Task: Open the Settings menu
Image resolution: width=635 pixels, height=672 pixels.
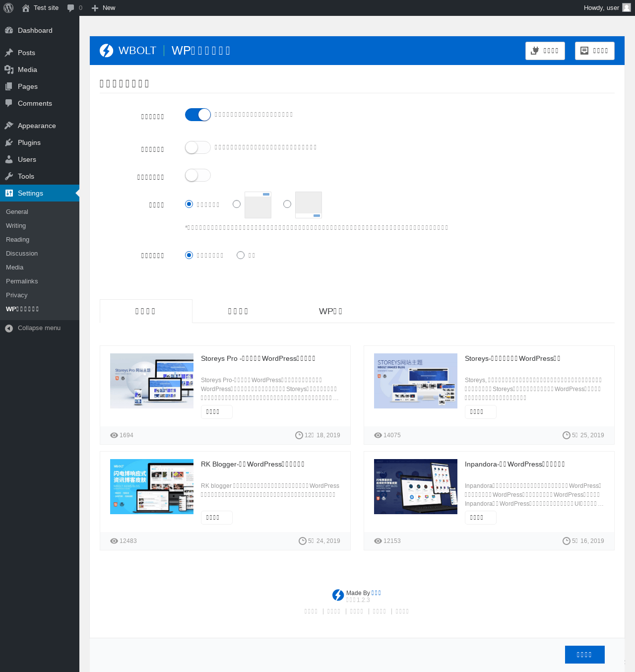Action: click(40, 193)
